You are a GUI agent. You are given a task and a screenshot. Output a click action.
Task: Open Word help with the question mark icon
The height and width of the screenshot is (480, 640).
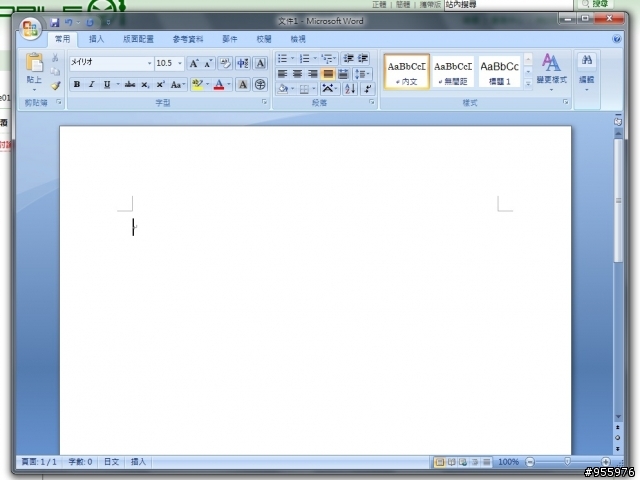coord(616,39)
